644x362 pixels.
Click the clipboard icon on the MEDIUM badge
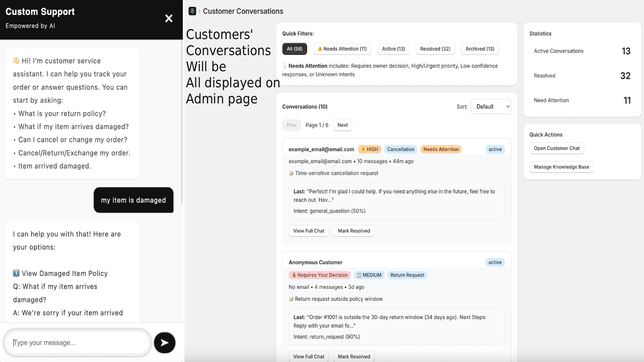click(x=358, y=275)
